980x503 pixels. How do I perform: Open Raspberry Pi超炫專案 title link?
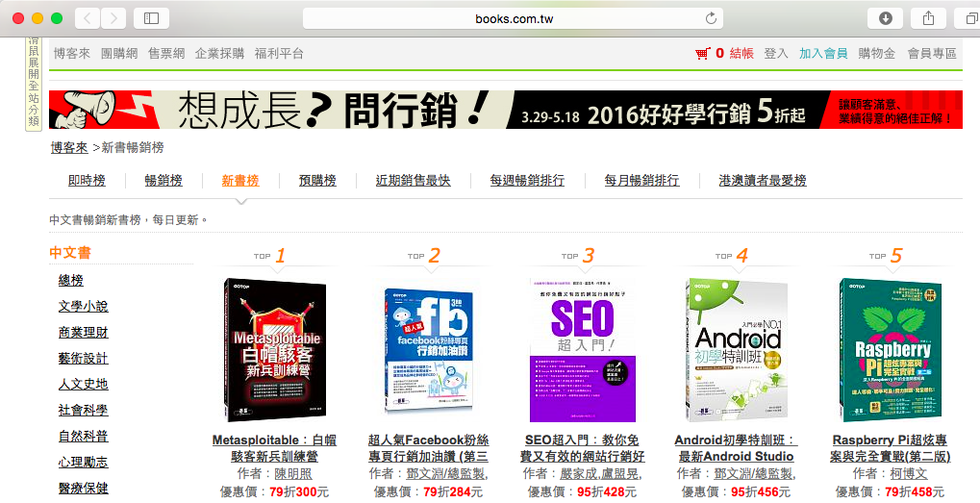891,448
